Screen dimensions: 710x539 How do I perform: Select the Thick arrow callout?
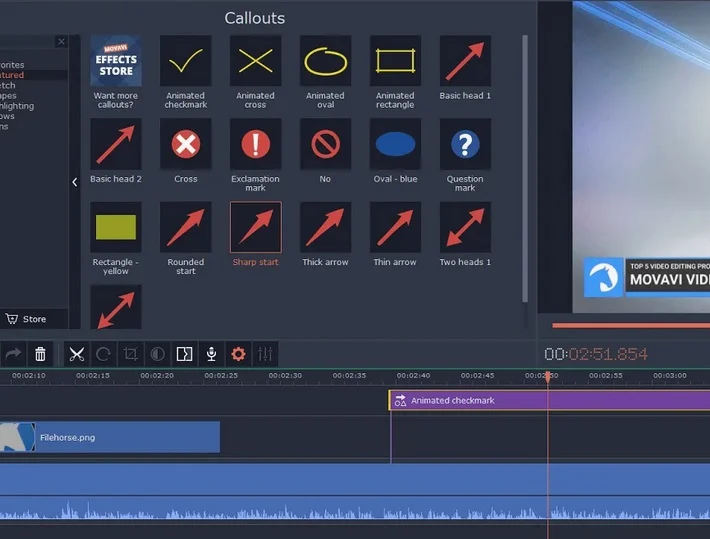pyautogui.click(x=325, y=227)
